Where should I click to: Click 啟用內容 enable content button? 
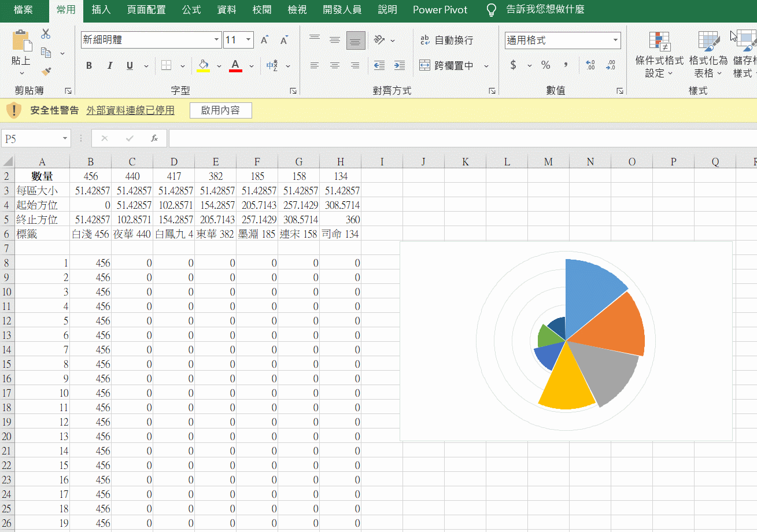click(220, 110)
